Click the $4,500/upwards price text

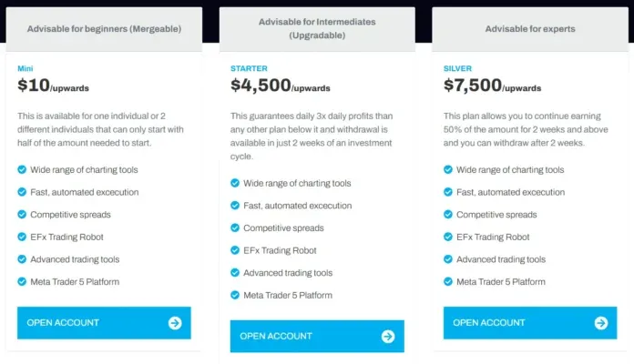pyautogui.click(x=280, y=86)
